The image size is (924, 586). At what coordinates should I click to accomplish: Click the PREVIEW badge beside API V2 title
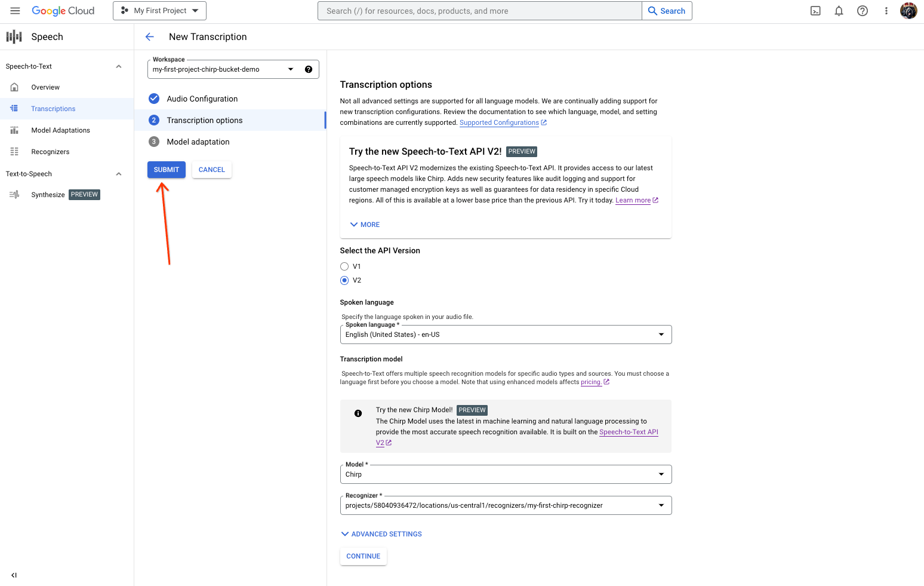(x=522, y=152)
